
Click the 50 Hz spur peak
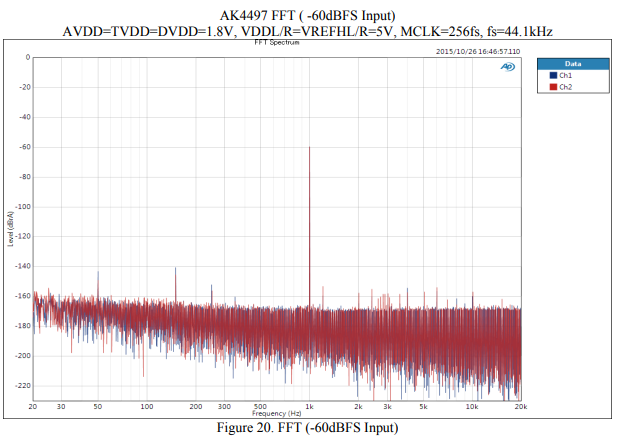(98, 272)
